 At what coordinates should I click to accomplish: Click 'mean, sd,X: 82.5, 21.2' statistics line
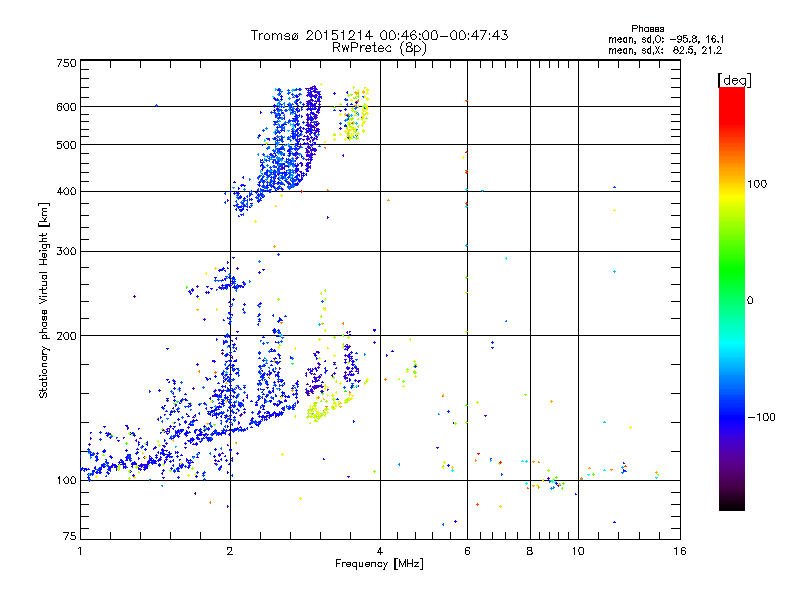pyautogui.click(x=665, y=50)
